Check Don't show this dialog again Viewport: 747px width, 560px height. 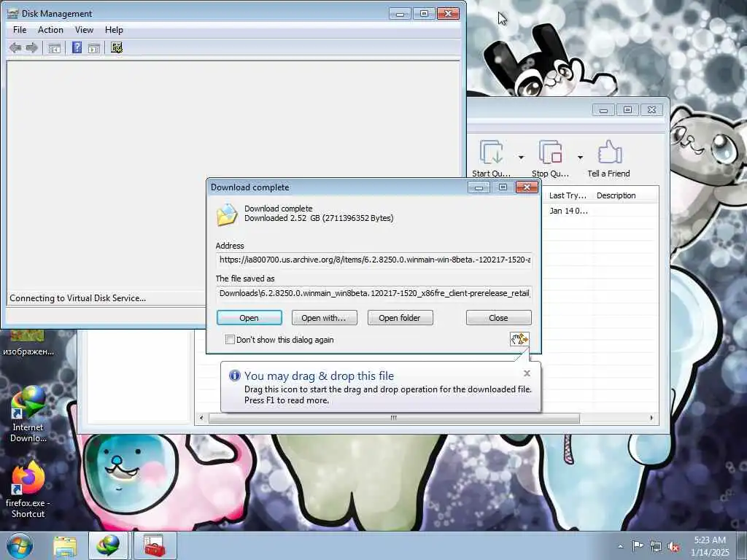click(x=230, y=340)
